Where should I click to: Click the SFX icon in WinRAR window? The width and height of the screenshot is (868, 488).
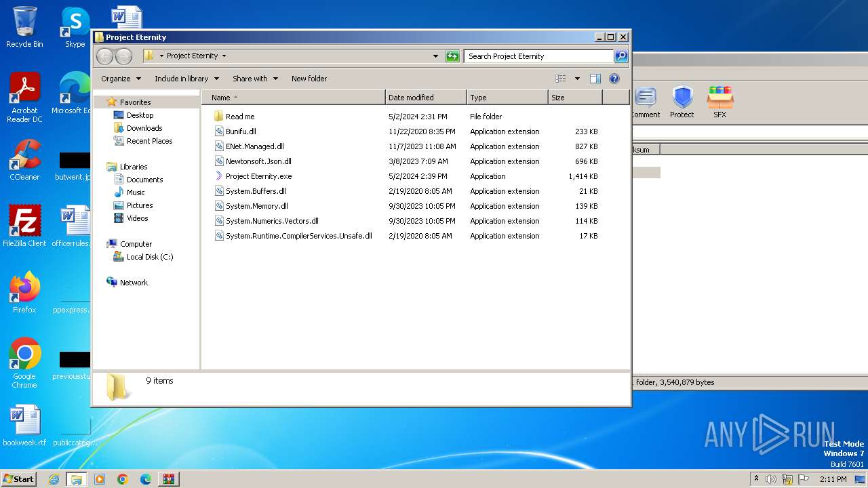(x=720, y=102)
